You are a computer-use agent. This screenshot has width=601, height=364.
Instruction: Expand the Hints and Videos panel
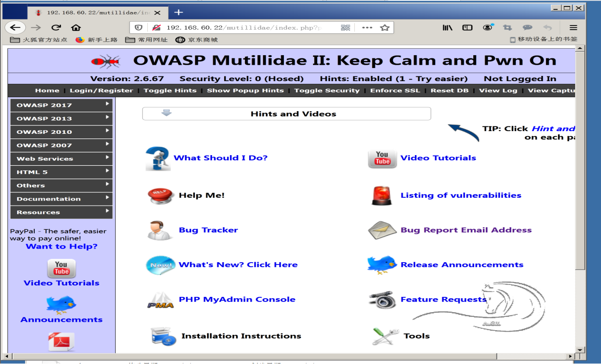tap(286, 114)
